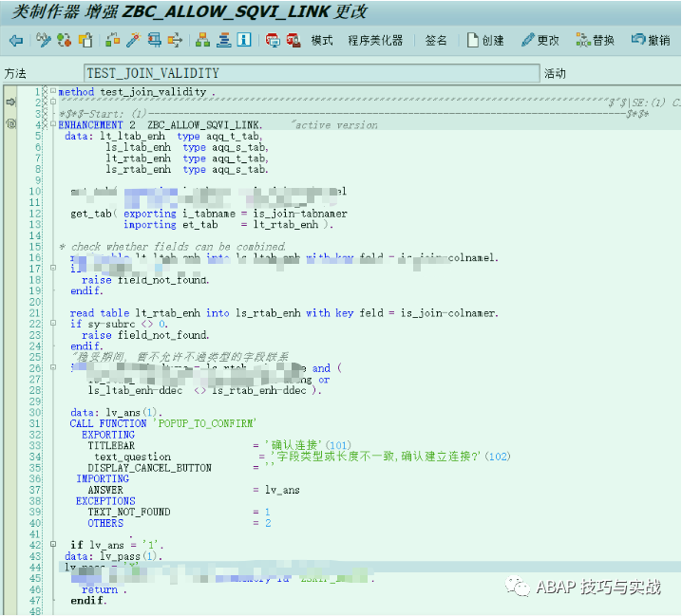Click 'POPUP_TO_CONFIRM' function name
This screenshot has width=682, height=616.
[x=204, y=423]
